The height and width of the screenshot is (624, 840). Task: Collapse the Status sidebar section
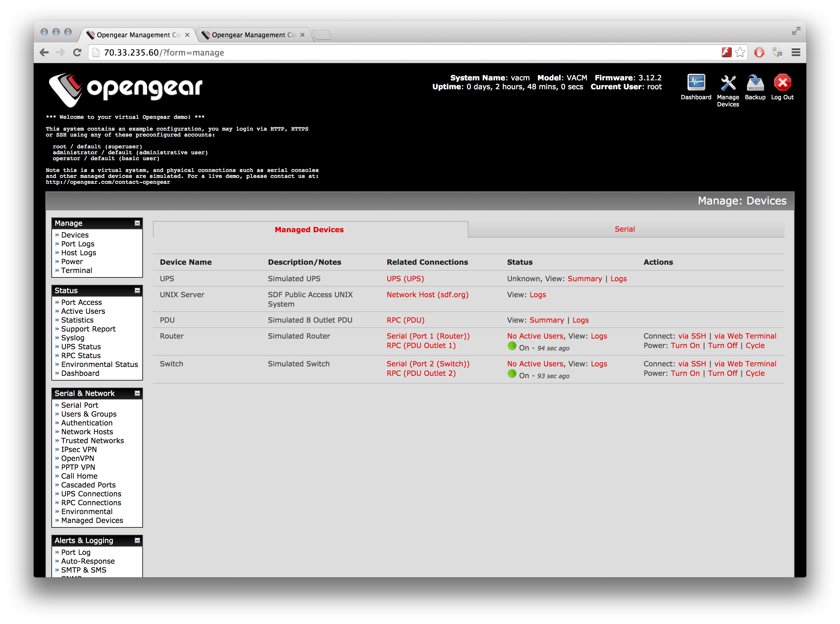coord(137,290)
